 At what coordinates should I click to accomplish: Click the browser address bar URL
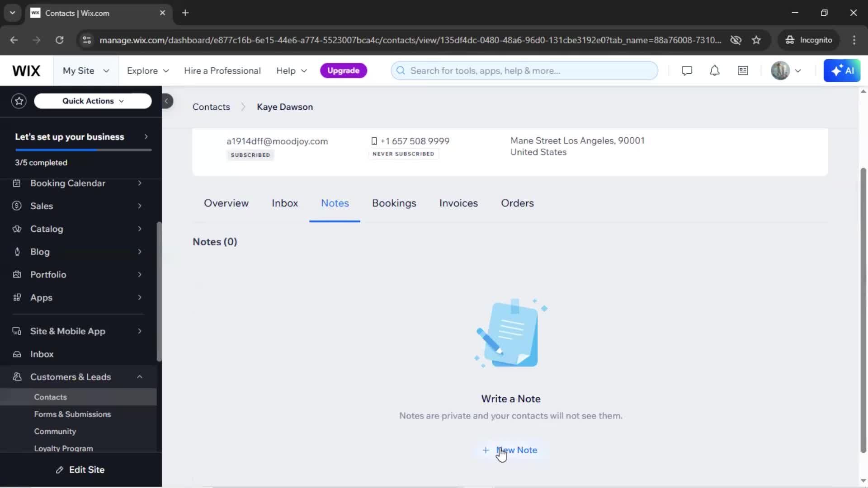[x=410, y=40]
